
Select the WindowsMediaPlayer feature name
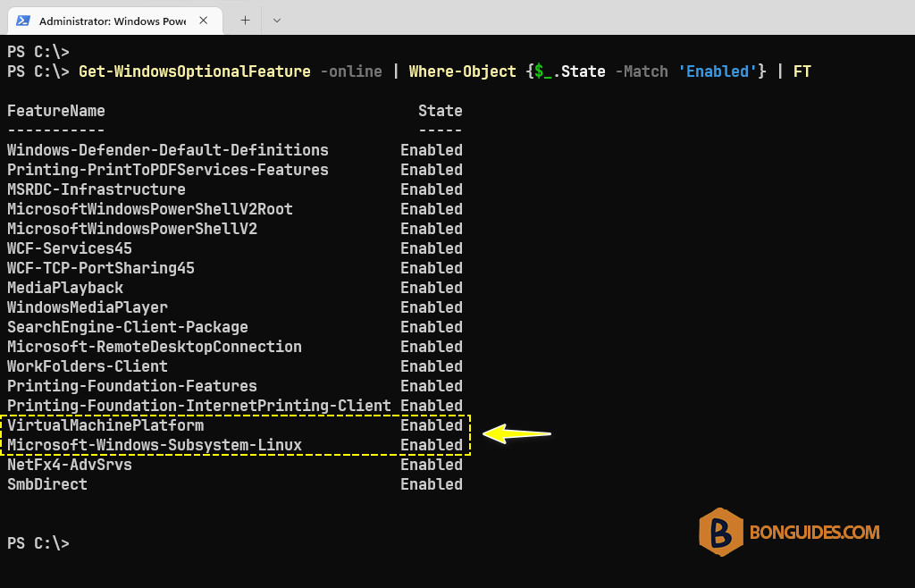(88, 307)
